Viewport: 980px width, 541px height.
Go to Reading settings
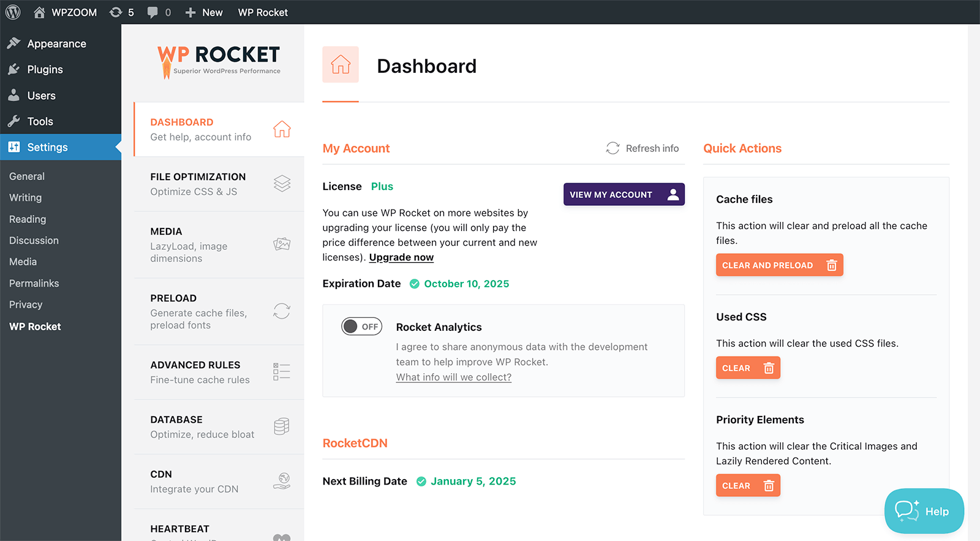point(28,219)
